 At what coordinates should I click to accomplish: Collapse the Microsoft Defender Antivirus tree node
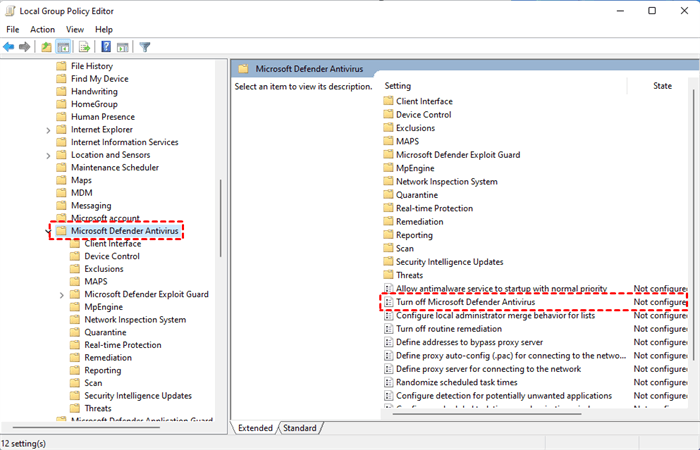[x=48, y=231]
